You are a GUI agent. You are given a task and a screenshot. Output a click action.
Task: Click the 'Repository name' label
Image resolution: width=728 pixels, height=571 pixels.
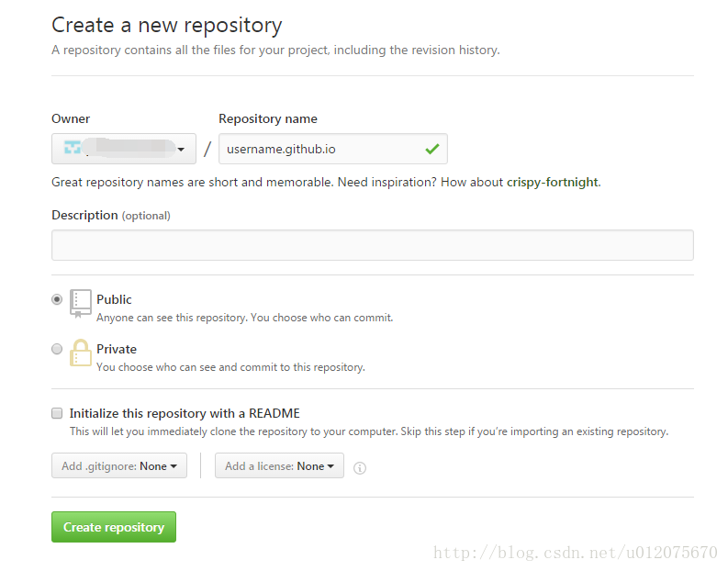coord(268,118)
